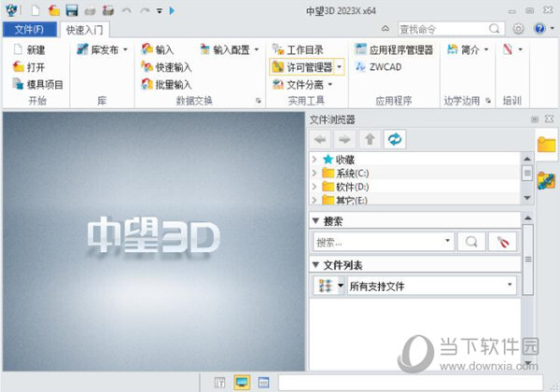Collapse the 文件列表 section
Screen dimensions: 560x392
point(315,264)
